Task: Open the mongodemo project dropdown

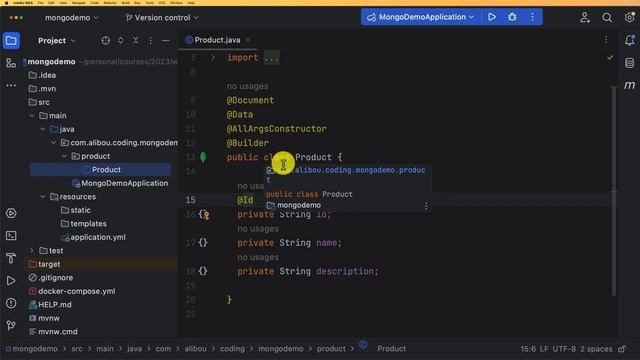Action: [72, 18]
